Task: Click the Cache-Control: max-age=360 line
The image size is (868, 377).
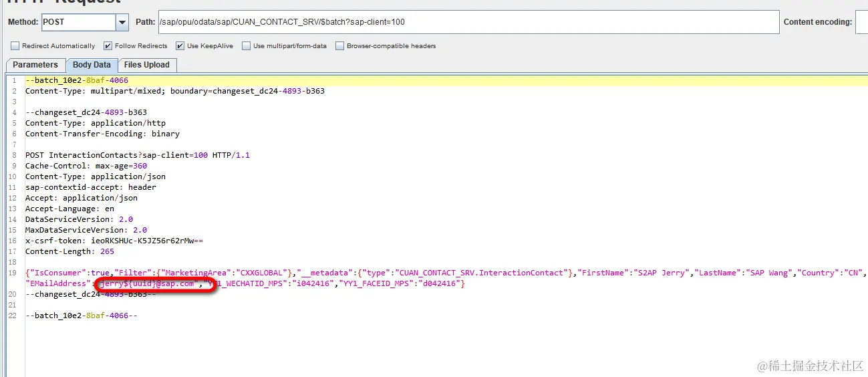Action: [86, 166]
